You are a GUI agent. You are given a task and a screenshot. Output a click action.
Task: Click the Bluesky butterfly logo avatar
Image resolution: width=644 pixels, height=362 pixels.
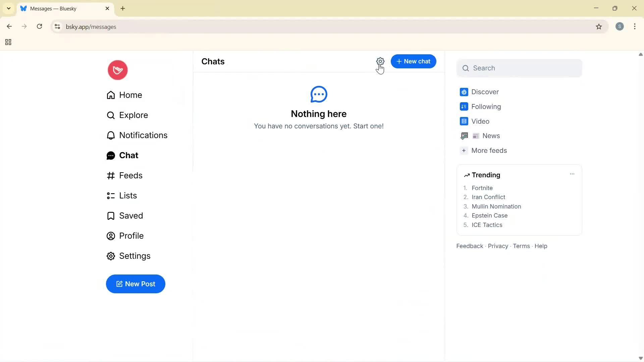coord(117,70)
